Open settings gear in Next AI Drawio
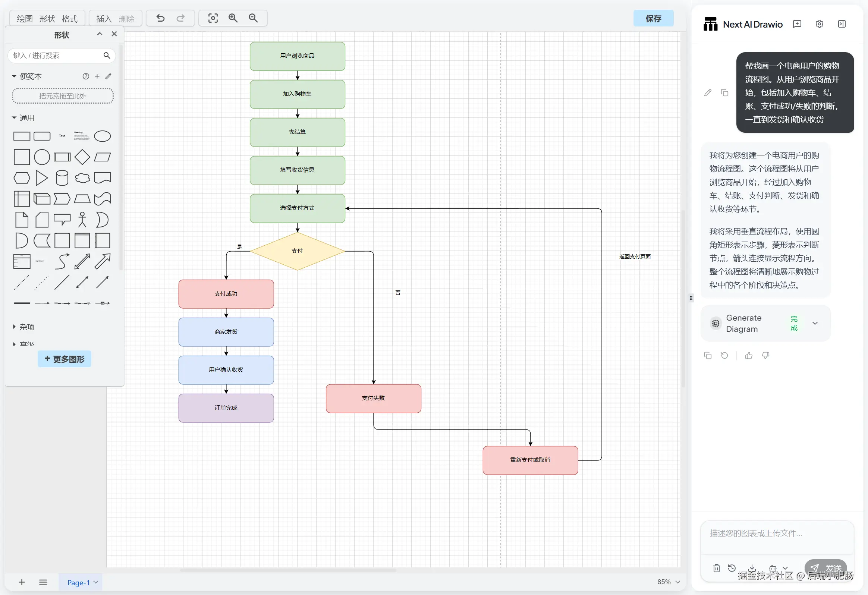This screenshot has height=595, width=868. [820, 24]
